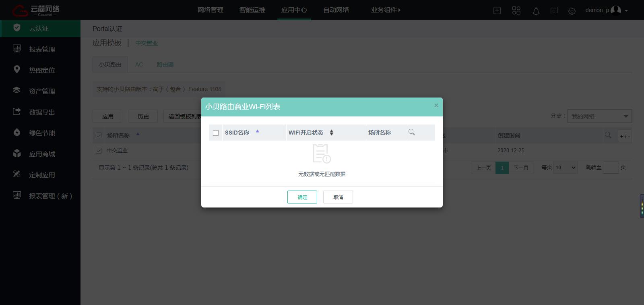Sort the dialog list by WIFI开启状态 arrows
Screen dimensions: 644x305
[331, 133]
